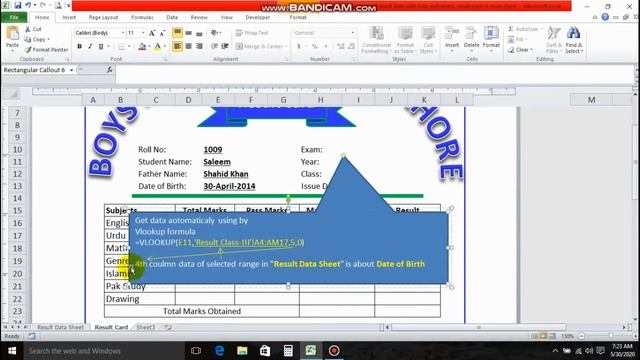Image resolution: width=640 pixels, height=360 pixels.
Task: Click the Paste clipboard icon
Action: (12, 34)
